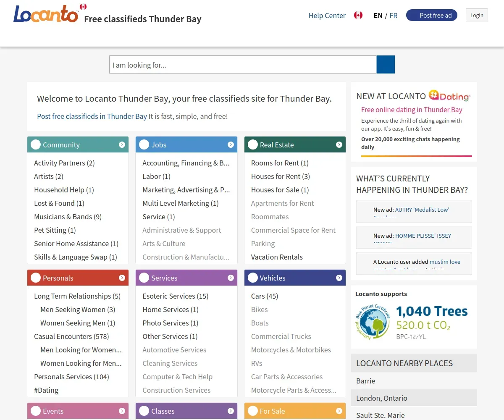Viewport: 504px width, 420px height.
Task: Click the 'I am looking for...' search field
Action: pos(243,65)
